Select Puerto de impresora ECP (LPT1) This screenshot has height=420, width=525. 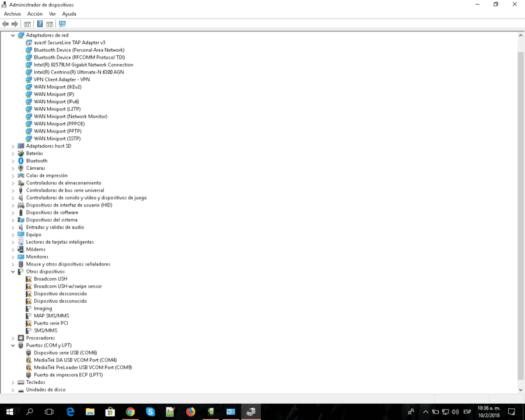coord(68,374)
